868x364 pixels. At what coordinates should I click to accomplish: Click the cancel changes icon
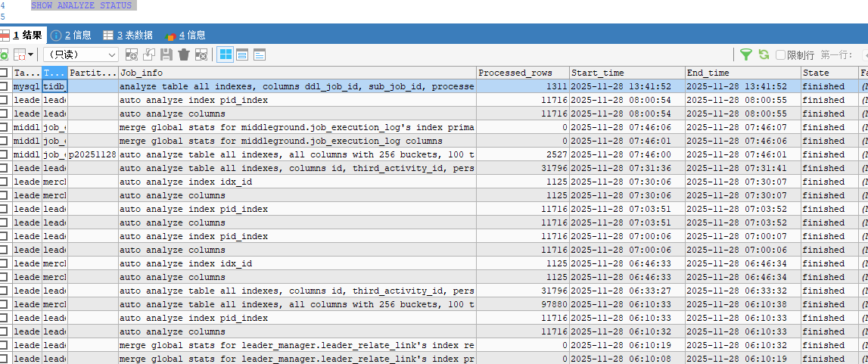[201, 54]
